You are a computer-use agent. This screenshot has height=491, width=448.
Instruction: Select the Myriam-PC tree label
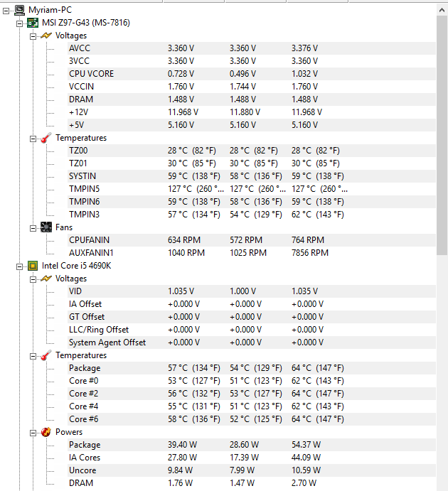coord(50,10)
